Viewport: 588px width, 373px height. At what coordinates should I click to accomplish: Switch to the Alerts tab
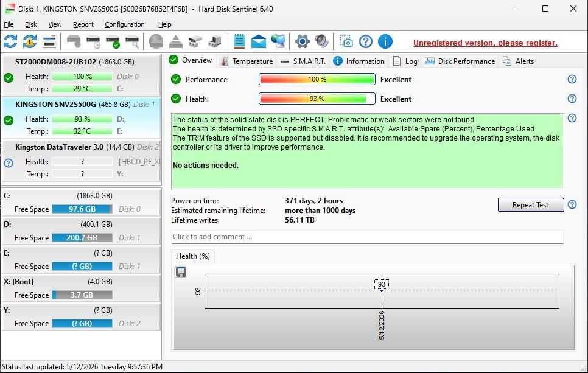coord(518,61)
